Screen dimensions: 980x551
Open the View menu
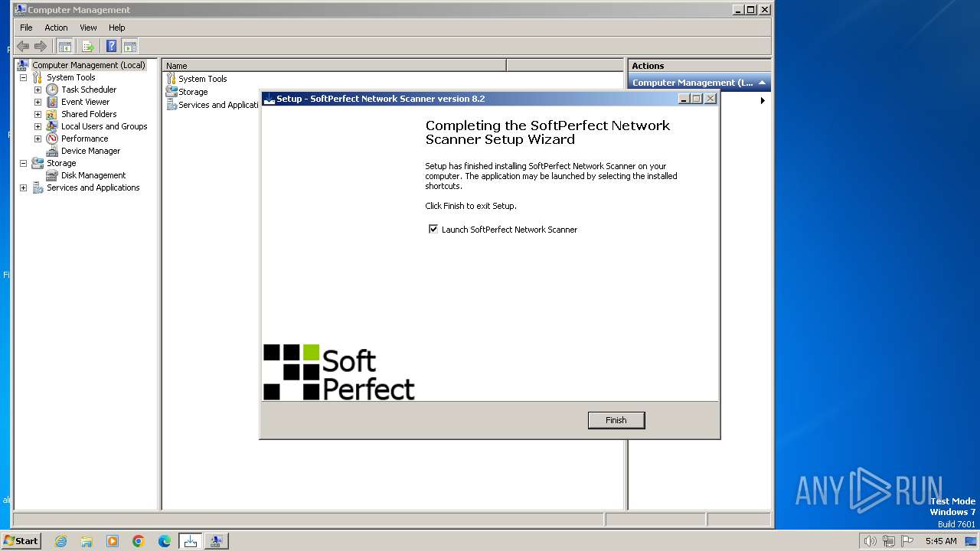89,28
